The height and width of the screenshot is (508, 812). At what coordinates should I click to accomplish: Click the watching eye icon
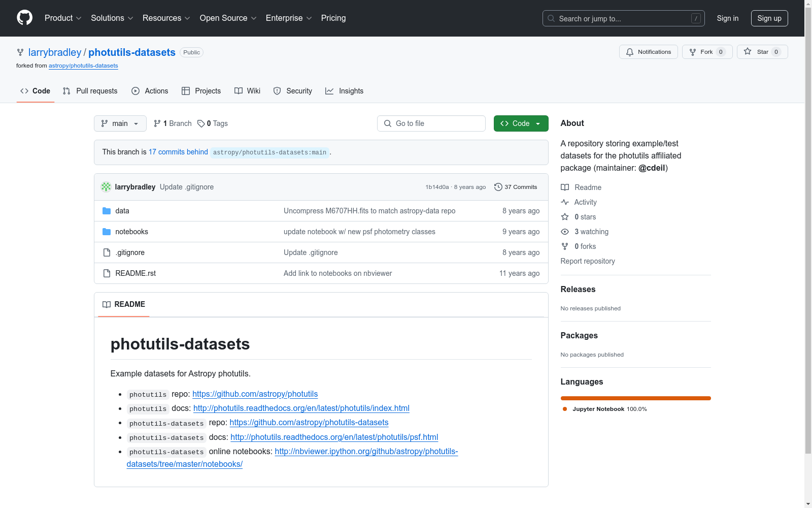click(565, 232)
